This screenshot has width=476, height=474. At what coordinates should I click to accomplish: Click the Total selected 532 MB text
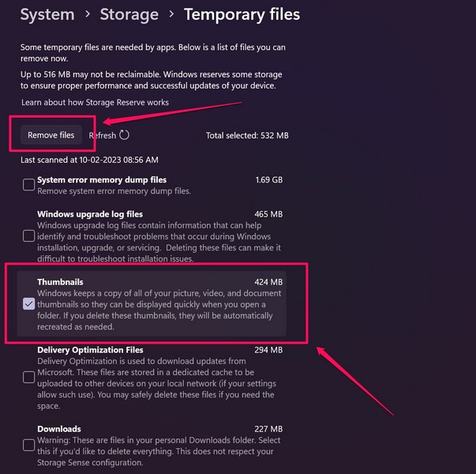click(x=247, y=136)
